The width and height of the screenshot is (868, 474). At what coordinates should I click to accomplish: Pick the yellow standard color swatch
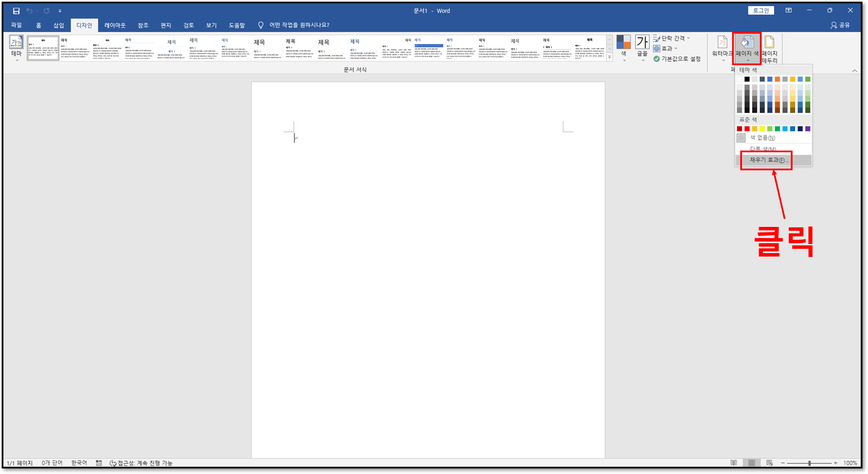click(x=762, y=129)
